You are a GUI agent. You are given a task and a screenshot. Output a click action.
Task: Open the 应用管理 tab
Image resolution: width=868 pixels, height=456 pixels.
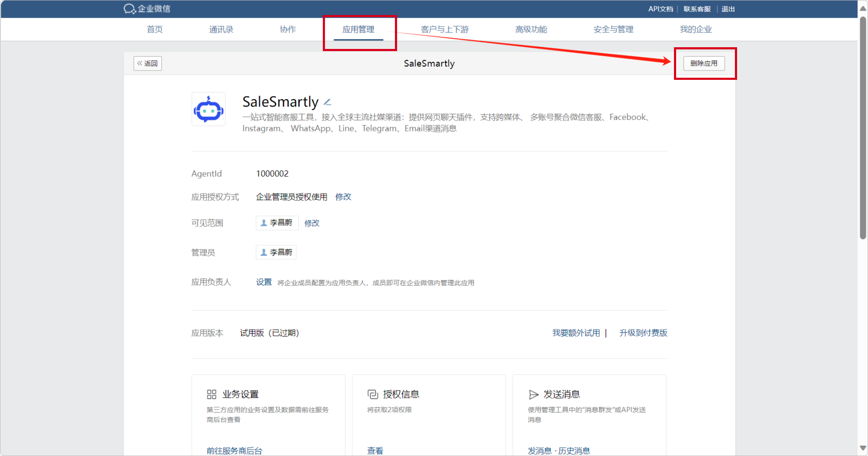pyautogui.click(x=358, y=30)
